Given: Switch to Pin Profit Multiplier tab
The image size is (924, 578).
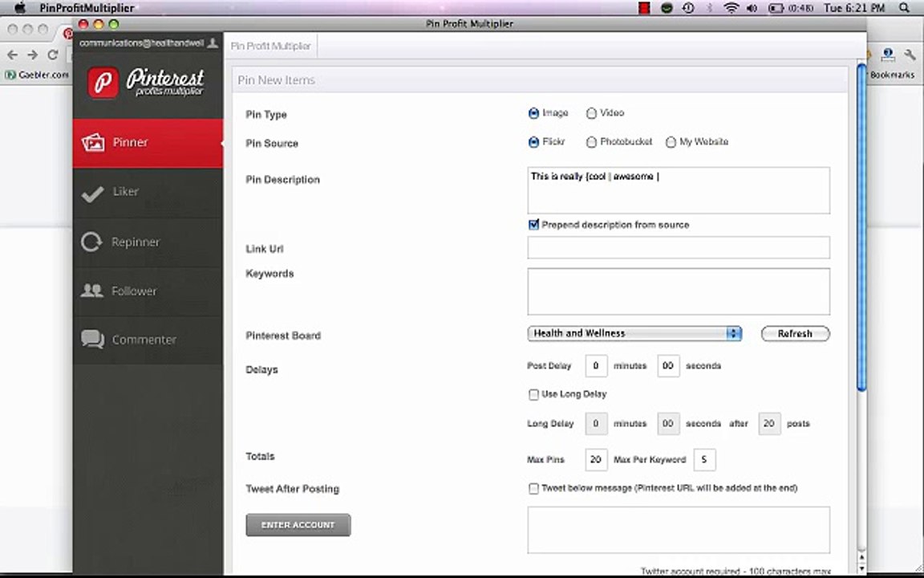Looking at the screenshot, I should click(x=270, y=46).
